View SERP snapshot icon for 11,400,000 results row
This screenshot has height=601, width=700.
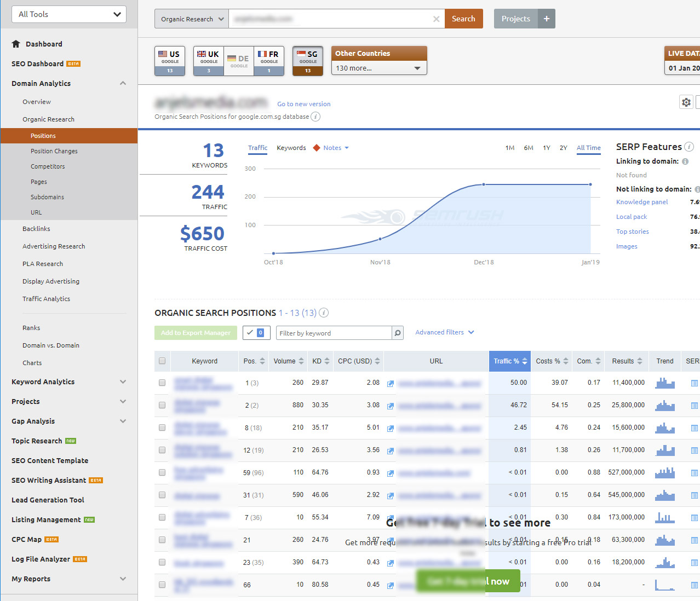pos(694,383)
